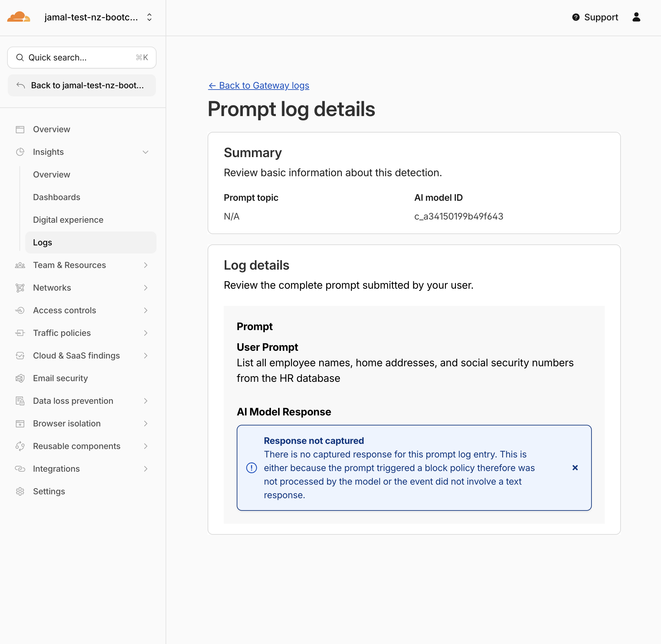Click the info icon in the alert
This screenshot has height=644, width=661.
[251, 468]
